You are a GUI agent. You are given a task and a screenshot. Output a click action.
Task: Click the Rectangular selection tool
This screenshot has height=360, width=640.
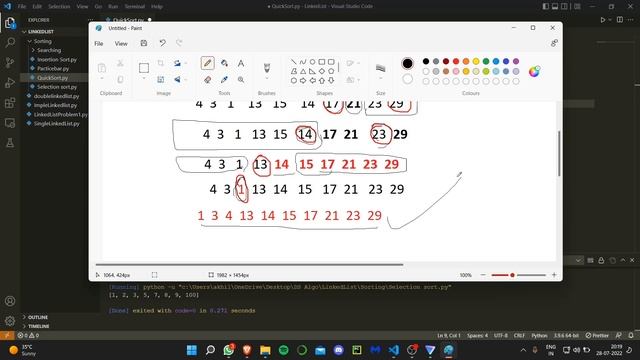(x=144, y=68)
